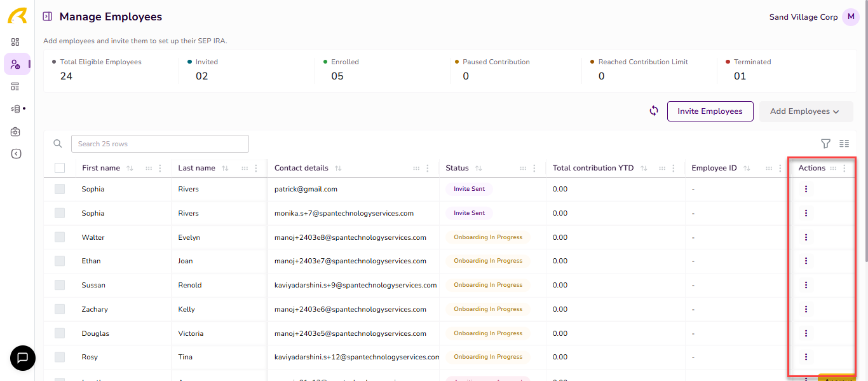The image size is (868, 381).
Task: Open the user avatar M
Action: click(851, 17)
